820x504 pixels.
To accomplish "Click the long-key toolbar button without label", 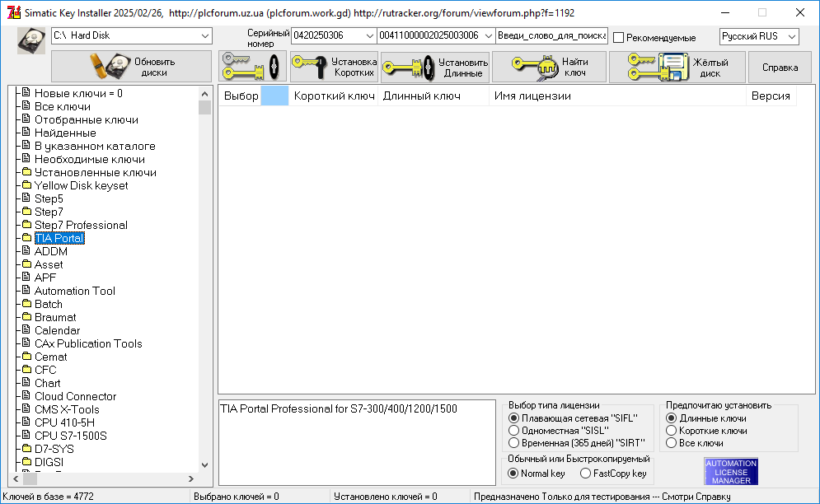I will click(252, 67).
